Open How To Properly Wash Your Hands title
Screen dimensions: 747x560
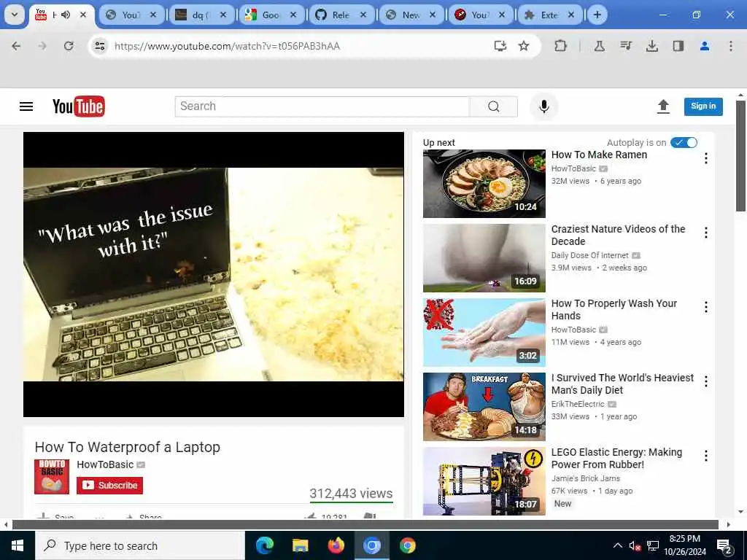pyautogui.click(x=614, y=309)
